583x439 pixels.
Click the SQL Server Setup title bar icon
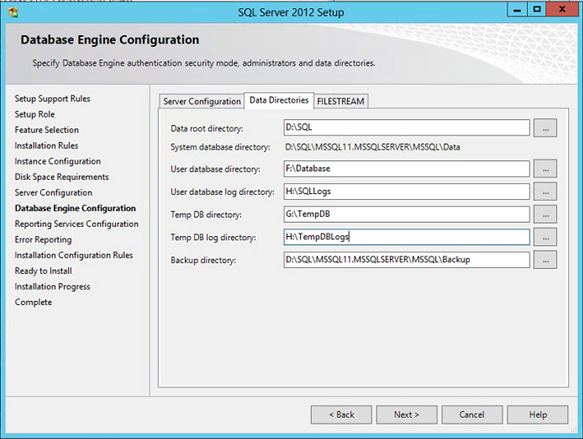[x=13, y=12]
